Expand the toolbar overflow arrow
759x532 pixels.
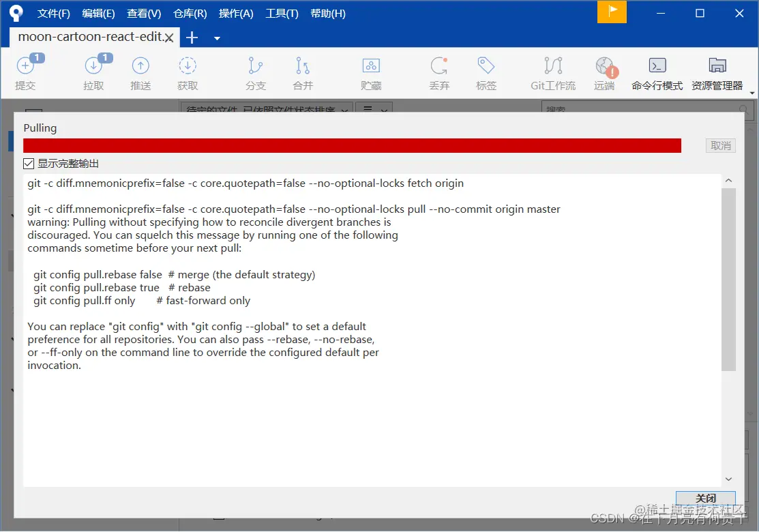tap(752, 93)
